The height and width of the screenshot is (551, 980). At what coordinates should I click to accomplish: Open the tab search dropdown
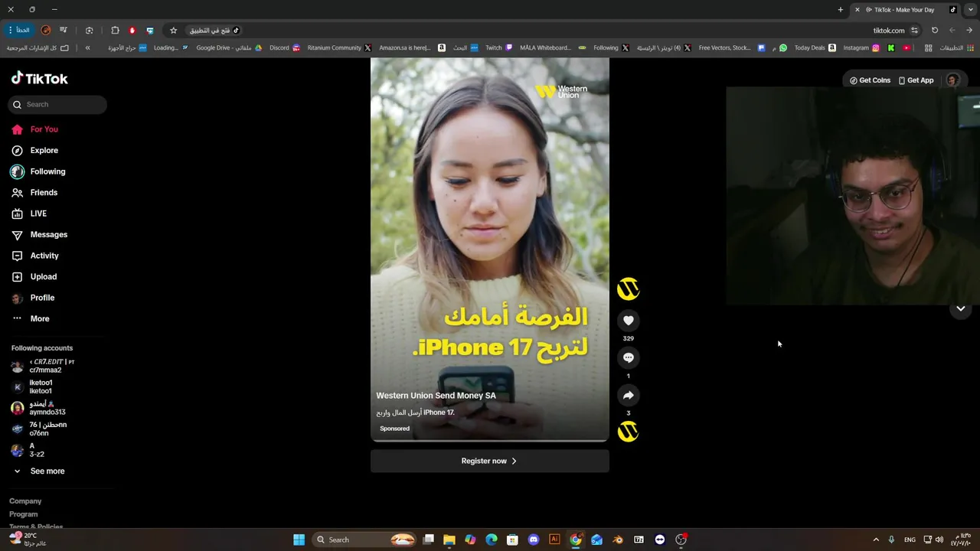[x=971, y=10]
